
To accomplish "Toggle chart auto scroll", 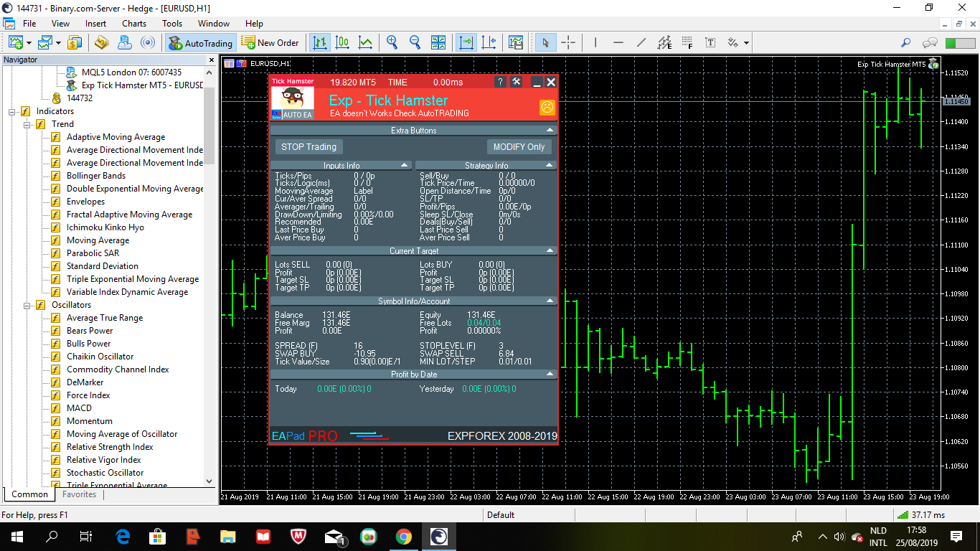I will pyautogui.click(x=466, y=43).
